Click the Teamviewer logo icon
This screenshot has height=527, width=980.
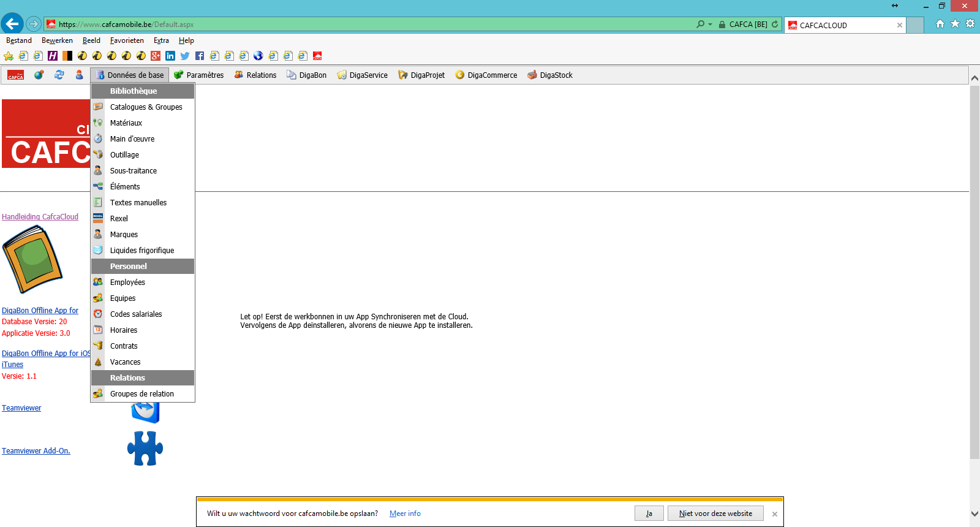145,412
